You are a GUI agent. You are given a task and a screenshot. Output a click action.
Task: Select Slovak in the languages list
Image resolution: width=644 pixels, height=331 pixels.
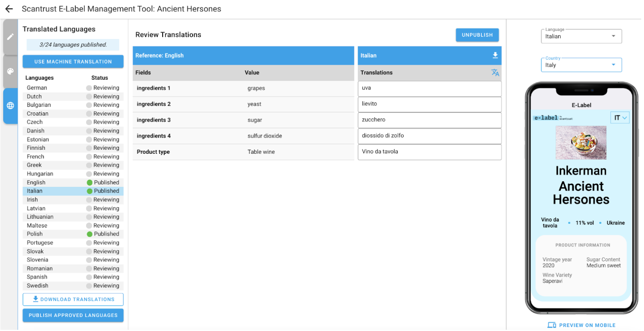pos(73,252)
